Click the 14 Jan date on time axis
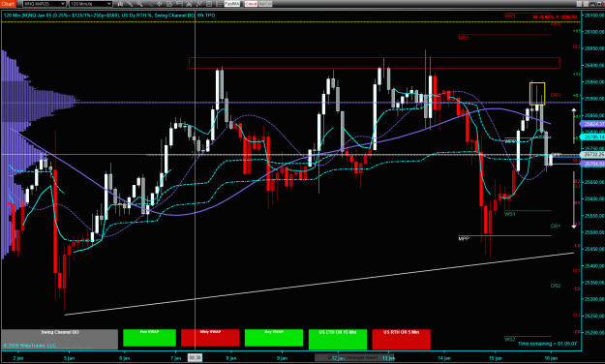Viewport: 605px width, 364px height. (x=444, y=358)
